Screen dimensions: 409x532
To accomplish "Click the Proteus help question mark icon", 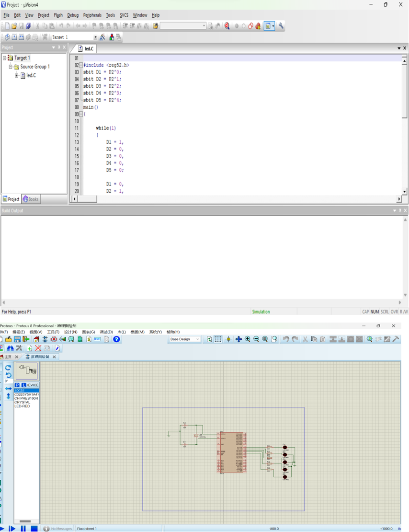I will click(x=116, y=339).
